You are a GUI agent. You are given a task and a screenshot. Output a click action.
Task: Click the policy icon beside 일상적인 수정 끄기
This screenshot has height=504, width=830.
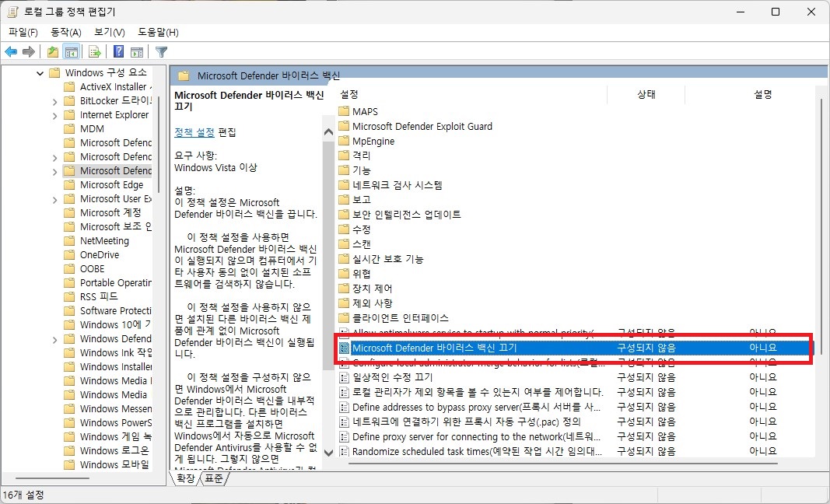point(344,377)
